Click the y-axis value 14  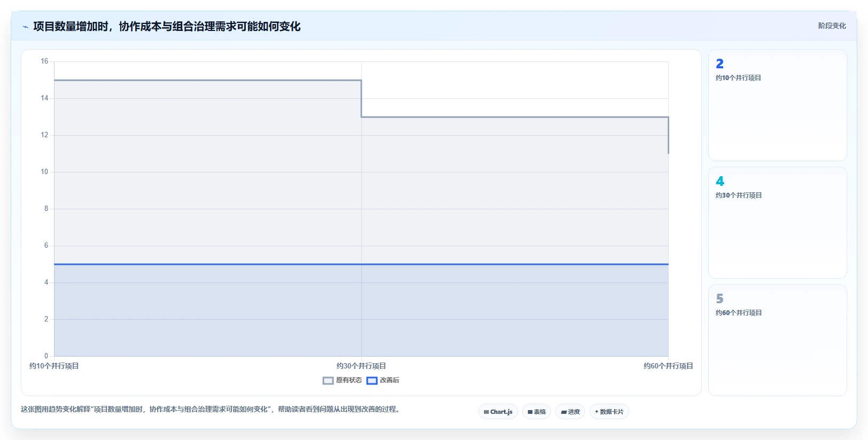(44, 98)
